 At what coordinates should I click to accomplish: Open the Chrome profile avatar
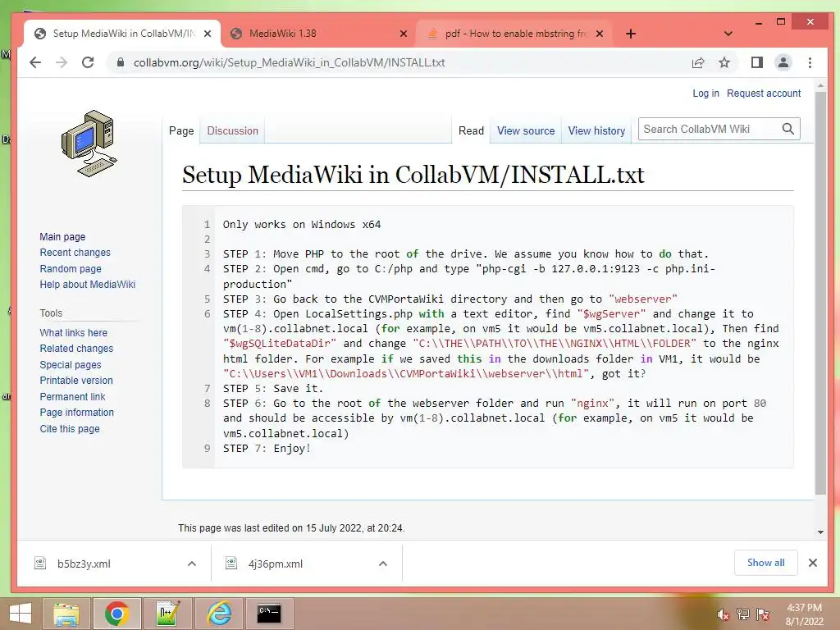[x=783, y=62]
